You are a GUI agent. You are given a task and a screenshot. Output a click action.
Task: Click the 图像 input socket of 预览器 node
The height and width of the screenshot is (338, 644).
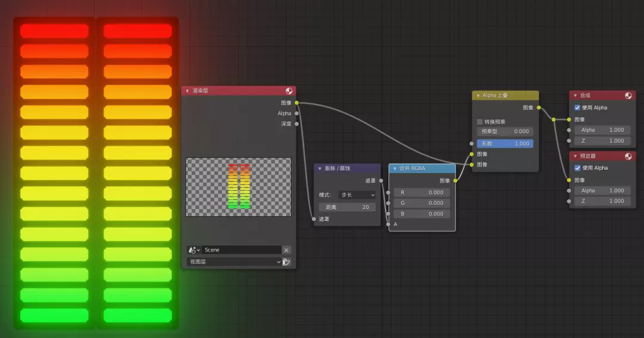click(x=569, y=180)
